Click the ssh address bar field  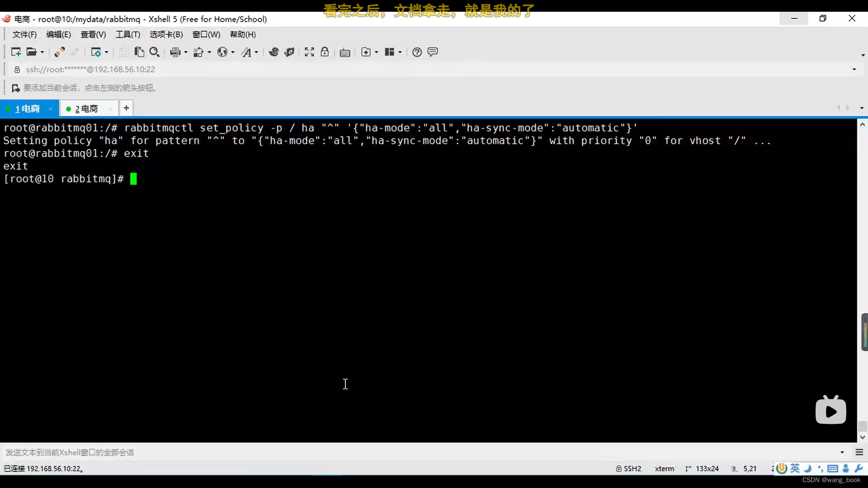pyautogui.click(x=434, y=70)
